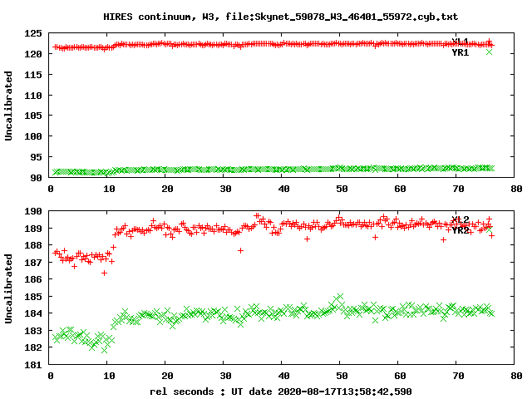Image resolution: width=532 pixels, height=399 pixels.
Task: Click the 181 y-axis tick value
Action: click(x=33, y=365)
